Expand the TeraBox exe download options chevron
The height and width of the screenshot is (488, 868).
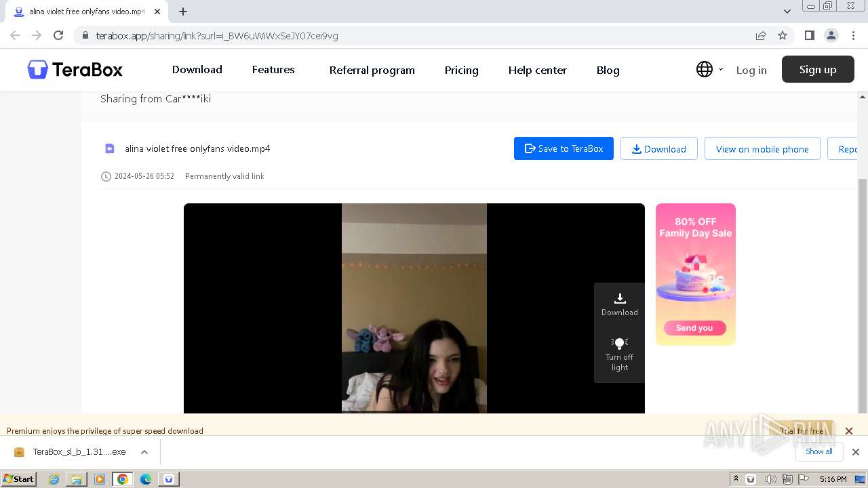144,452
